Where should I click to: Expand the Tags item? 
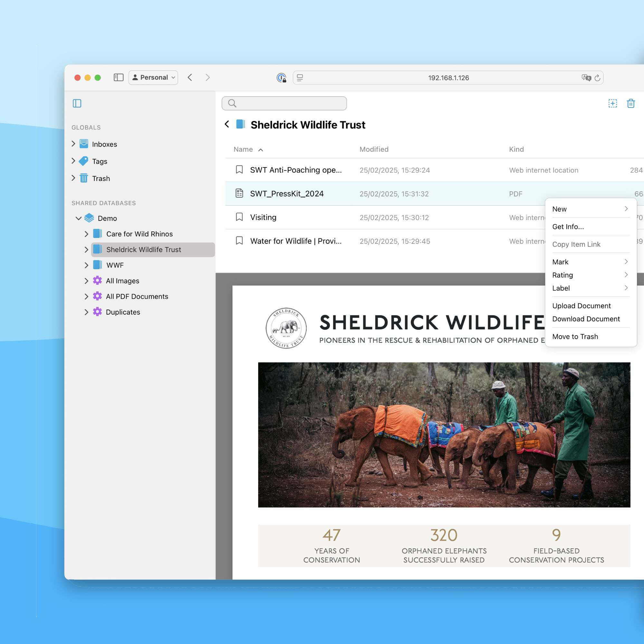(73, 161)
